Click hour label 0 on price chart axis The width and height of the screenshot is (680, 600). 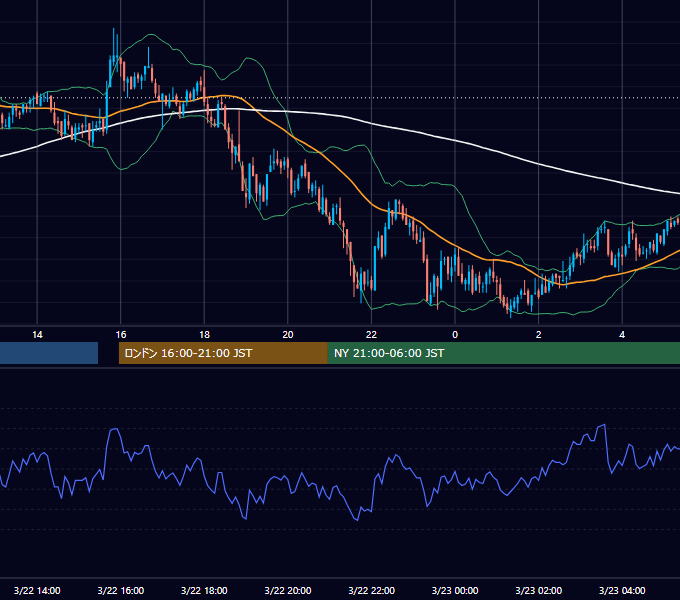click(x=455, y=335)
